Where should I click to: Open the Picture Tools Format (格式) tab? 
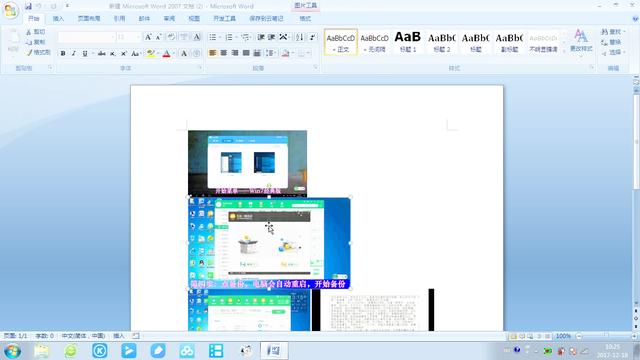tap(305, 18)
